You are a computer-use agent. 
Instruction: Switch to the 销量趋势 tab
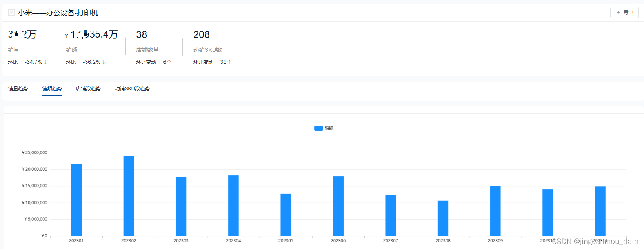click(18, 88)
